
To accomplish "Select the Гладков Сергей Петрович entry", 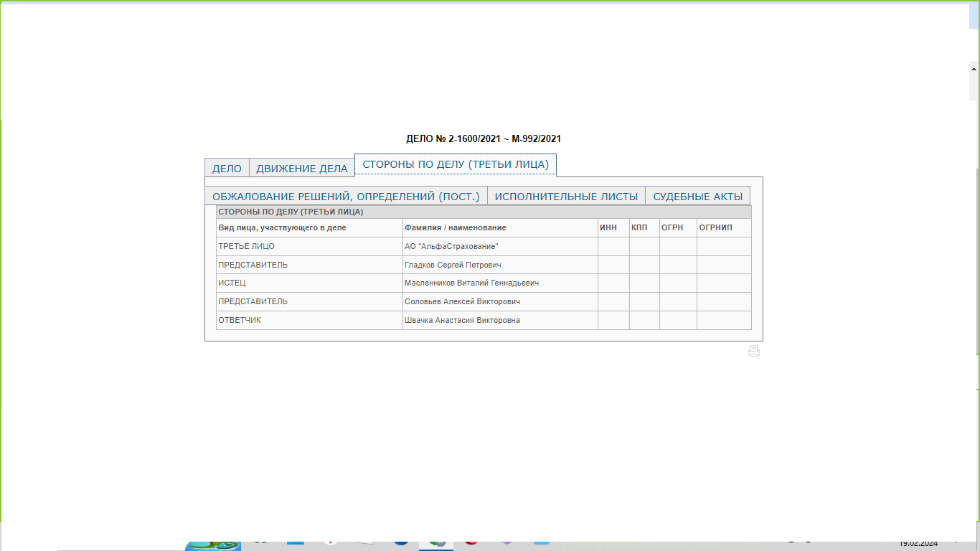I will 452,265.
